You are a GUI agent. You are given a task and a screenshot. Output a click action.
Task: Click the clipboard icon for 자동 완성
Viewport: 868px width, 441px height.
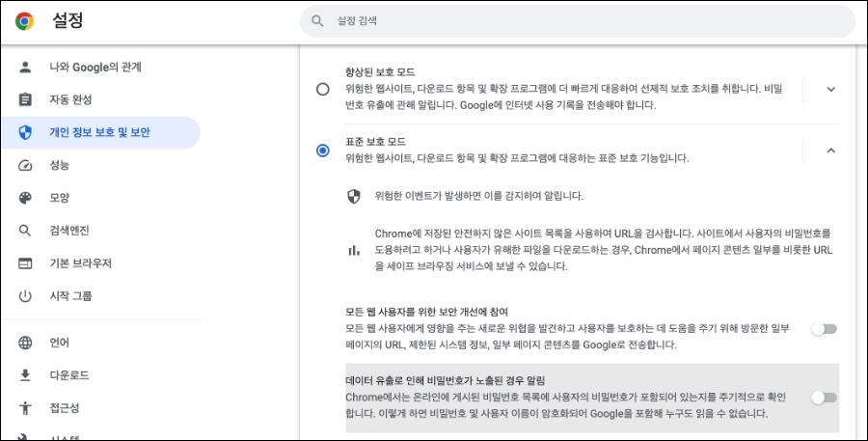tap(25, 99)
